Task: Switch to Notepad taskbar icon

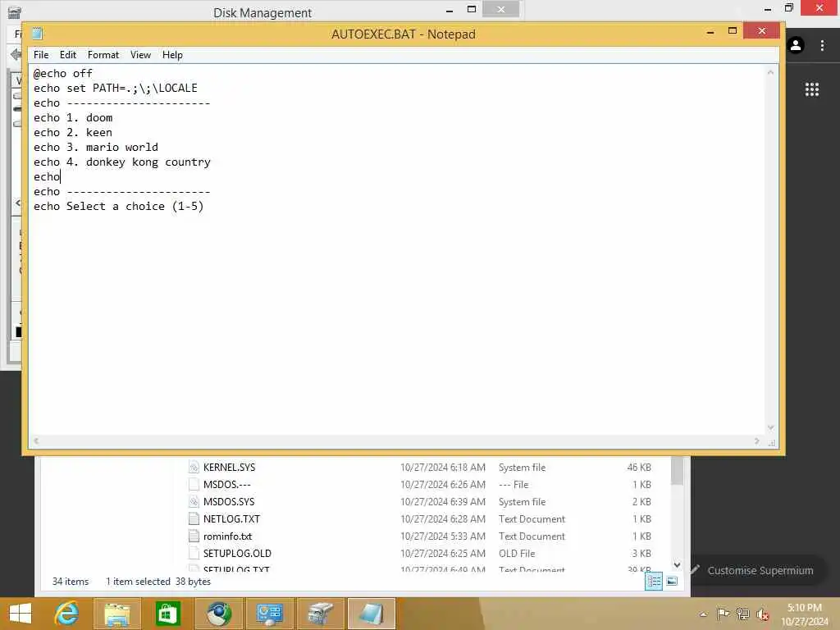Action: (372, 614)
